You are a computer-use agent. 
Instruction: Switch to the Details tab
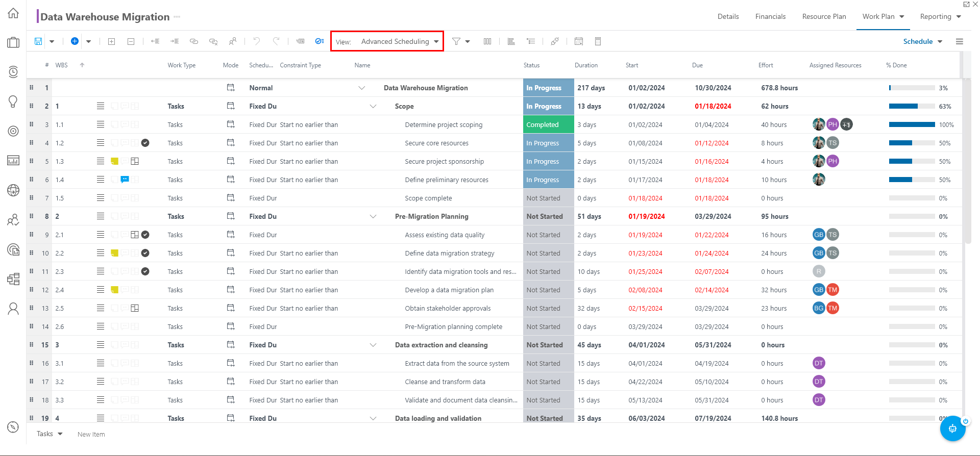click(x=728, y=16)
